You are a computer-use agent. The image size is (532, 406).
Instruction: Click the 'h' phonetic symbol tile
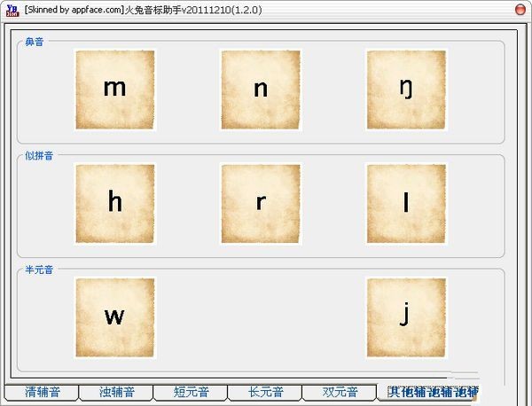point(115,203)
